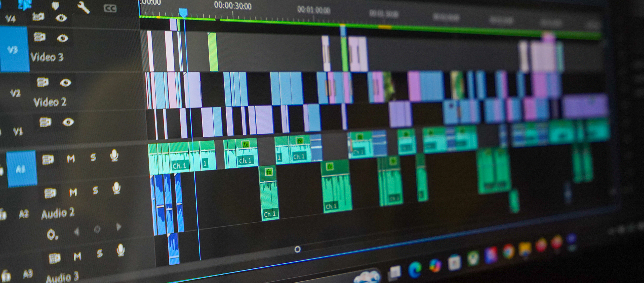644x283 pixels.
Task: Click ruler at 00:01:00:00 timecode
Action: (x=313, y=10)
